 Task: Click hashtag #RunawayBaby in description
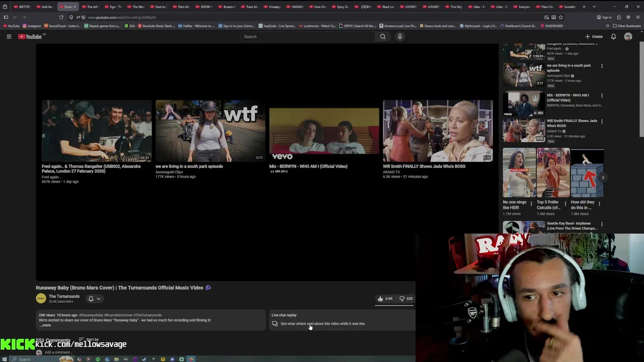pos(91,315)
